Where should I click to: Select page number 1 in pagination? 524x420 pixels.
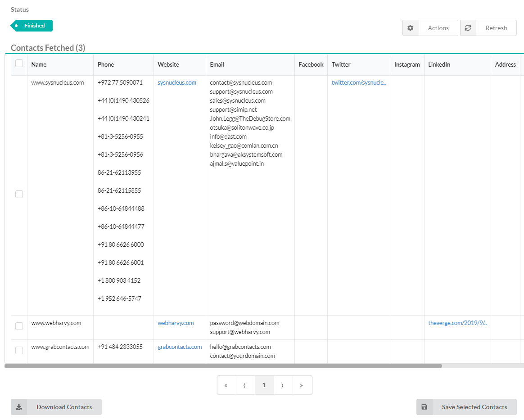(264, 385)
